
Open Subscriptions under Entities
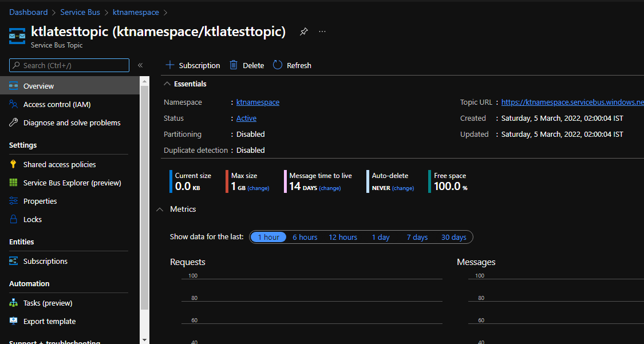click(x=45, y=261)
